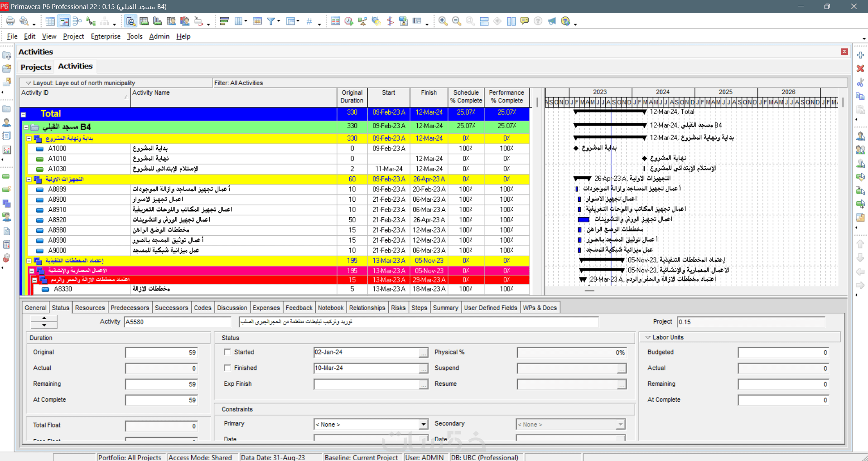
Task: Open the Columns dropdown arrow in the toolbar
Action: [x=246, y=21]
